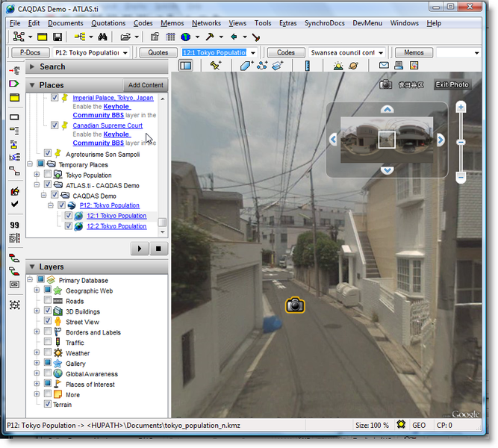Click the email envelope icon
This screenshot has height=448, width=498.
(x=385, y=66)
